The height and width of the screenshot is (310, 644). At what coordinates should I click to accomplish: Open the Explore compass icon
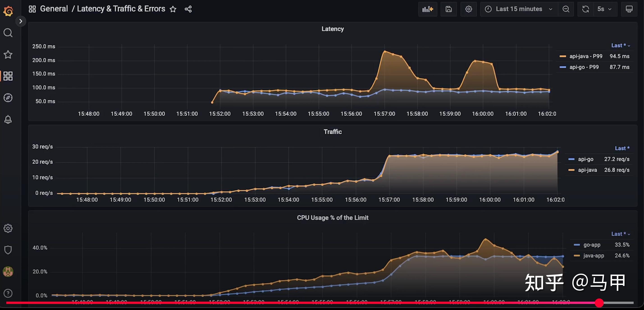click(8, 98)
